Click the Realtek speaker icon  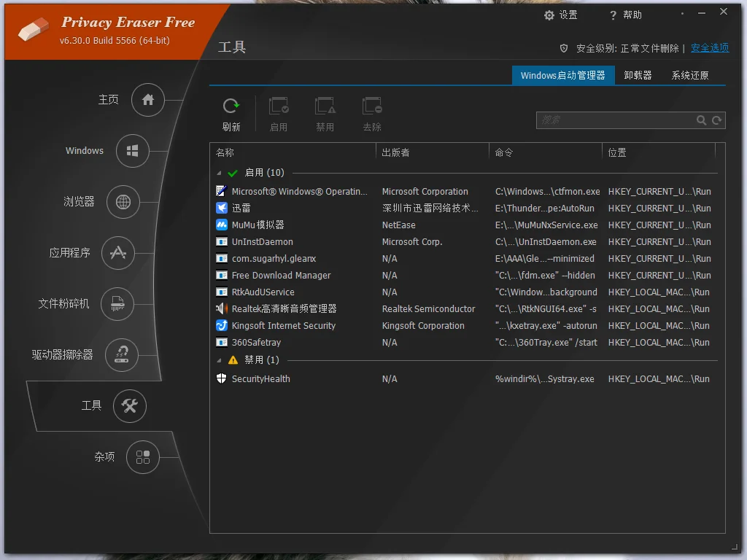pos(222,308)
